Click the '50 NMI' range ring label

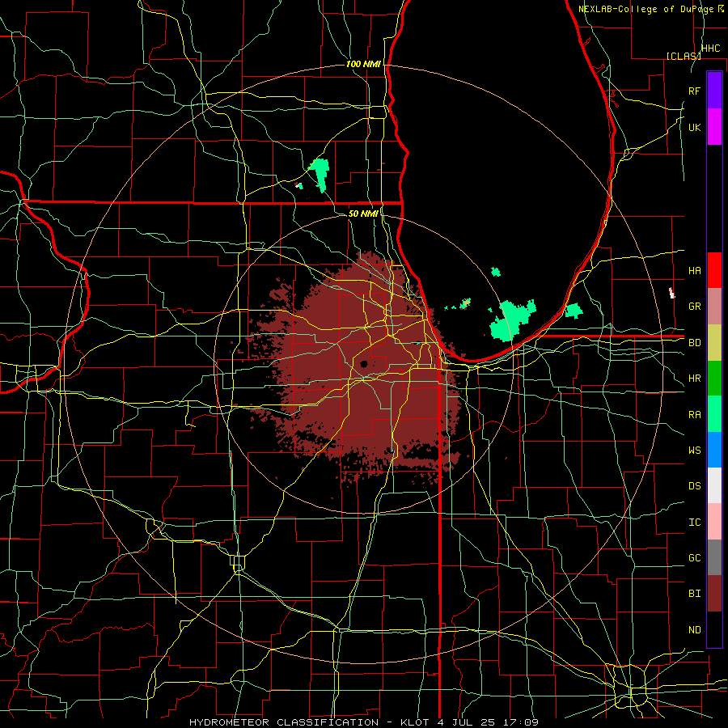tap(363, 214)
